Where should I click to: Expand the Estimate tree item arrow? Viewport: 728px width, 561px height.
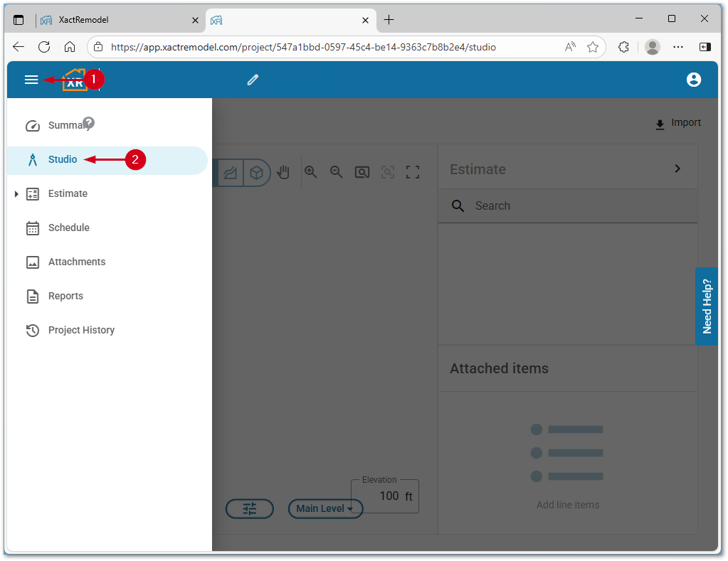pyautogui.click(x=16, y=194)
